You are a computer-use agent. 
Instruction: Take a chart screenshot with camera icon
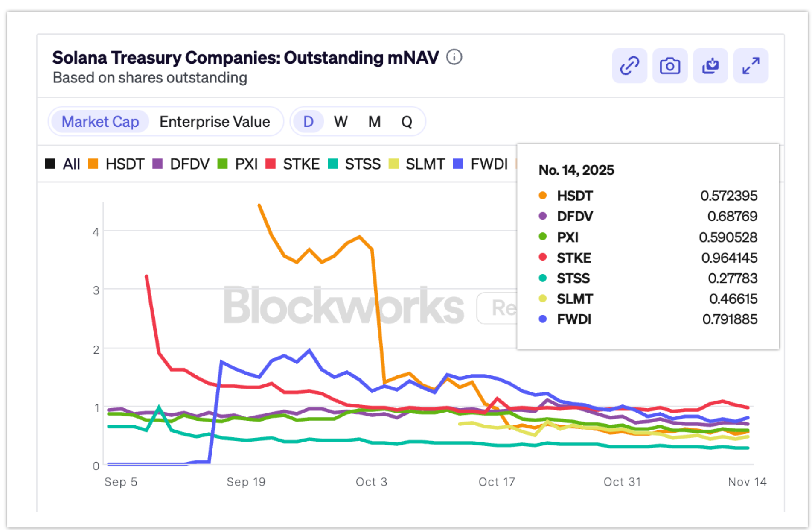pyautogui.click(x=670, y=66)
